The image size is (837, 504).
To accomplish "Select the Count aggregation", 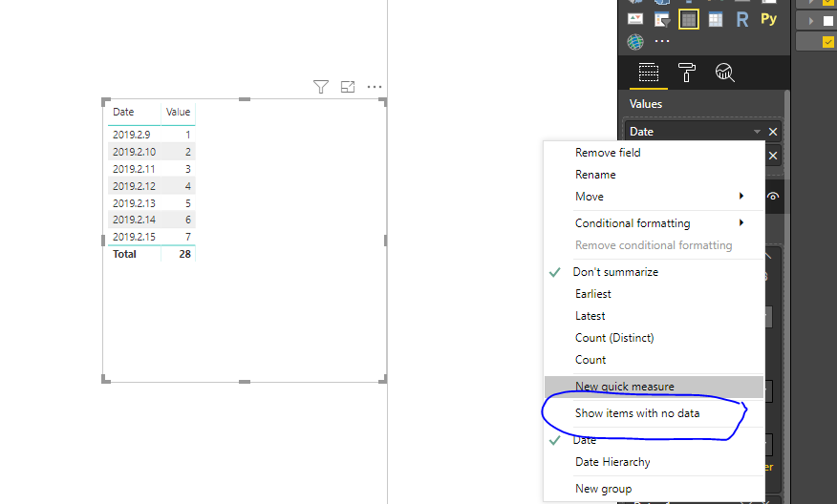I will point(590,360).
